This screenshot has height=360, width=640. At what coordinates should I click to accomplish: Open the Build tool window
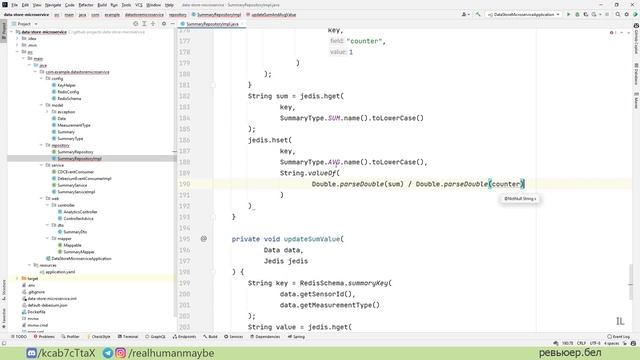(x=211, y=337)
